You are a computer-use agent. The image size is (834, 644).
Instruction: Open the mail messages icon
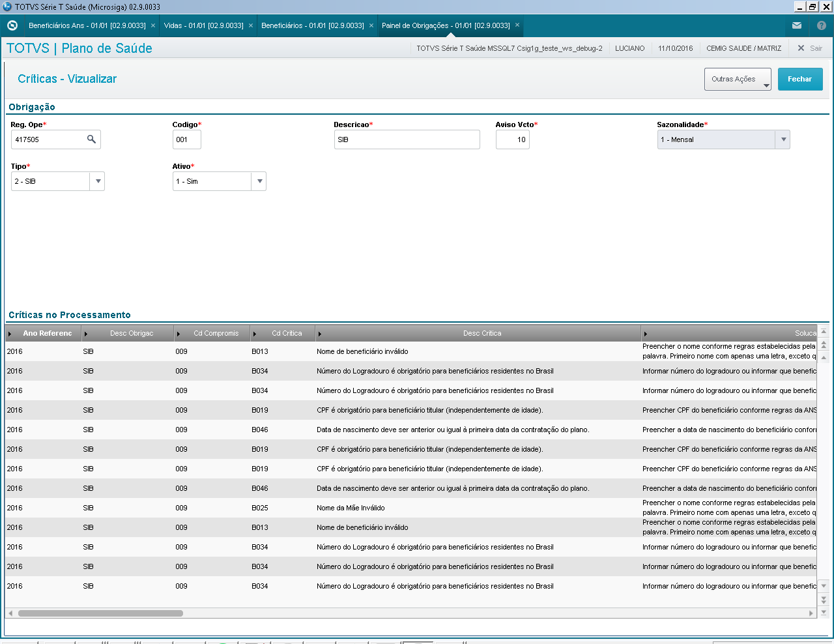pos(797,25)
